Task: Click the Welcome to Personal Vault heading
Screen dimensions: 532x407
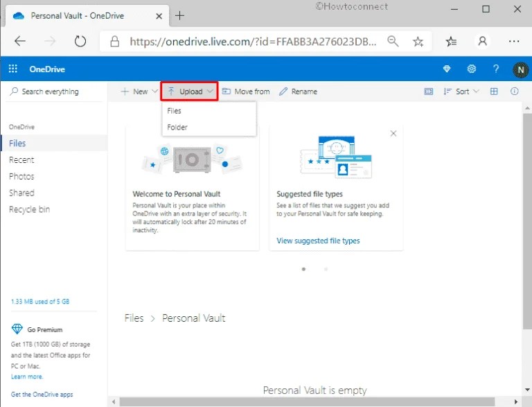Action: (177, 194)
